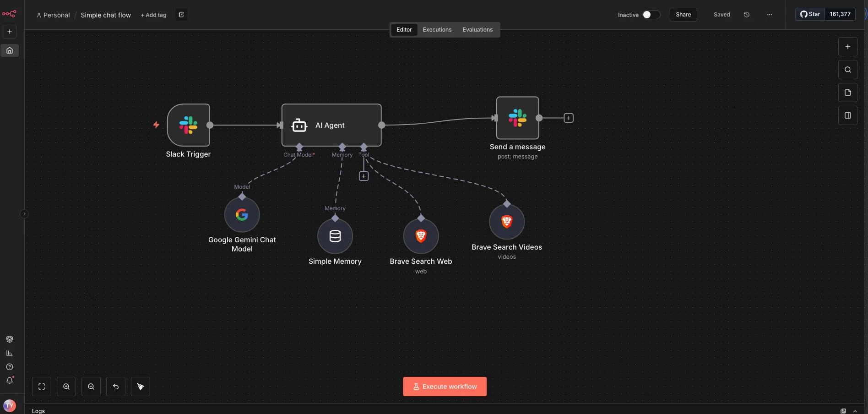Screen dimensions: 868x414
Task: Click the "post: message" subtitle text
Action: point(518,157)
